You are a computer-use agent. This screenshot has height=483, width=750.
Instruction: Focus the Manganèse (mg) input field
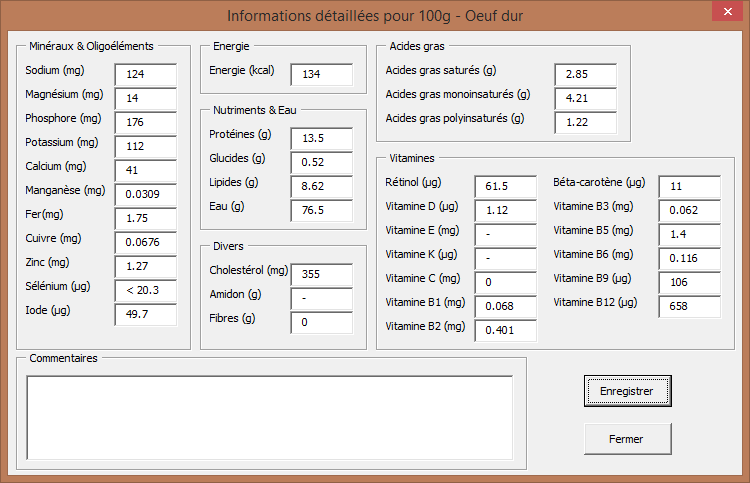click(x=146, y=195)
